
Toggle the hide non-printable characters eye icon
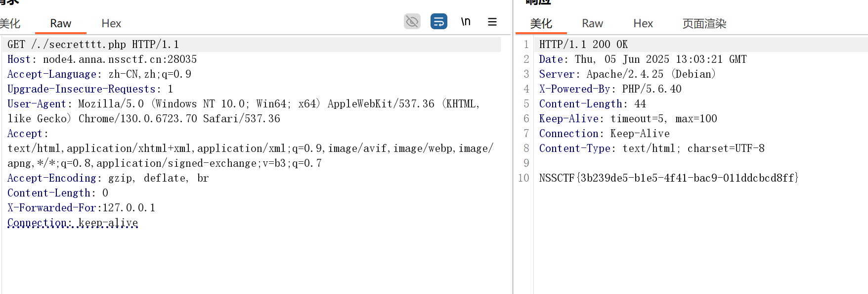click(412, 21)
